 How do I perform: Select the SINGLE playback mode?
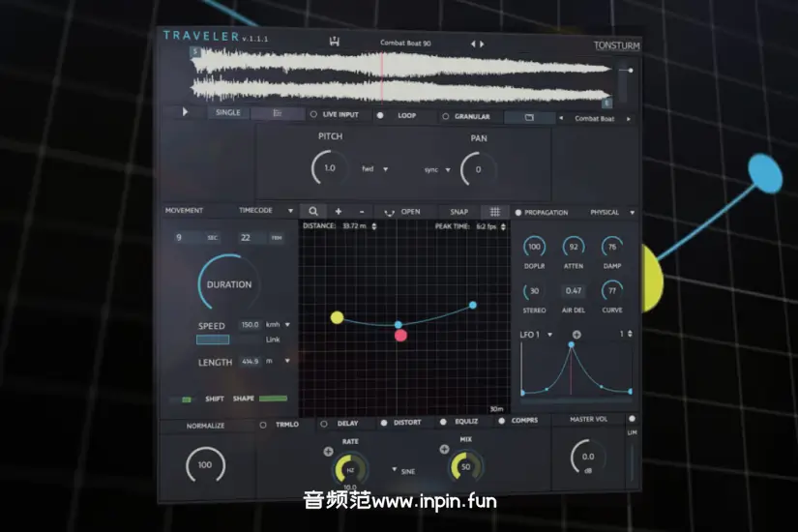228,112
